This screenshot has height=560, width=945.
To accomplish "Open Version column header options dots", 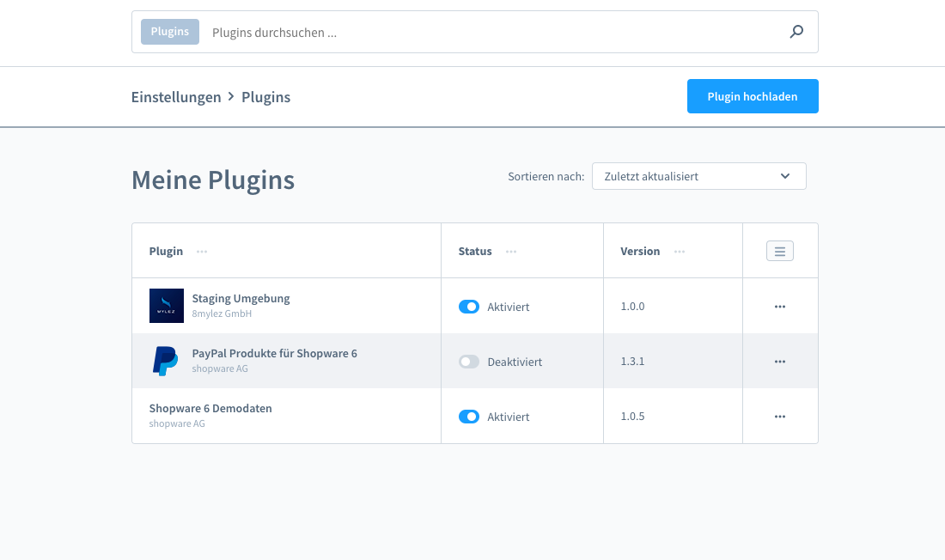I will tap(680, 252).
